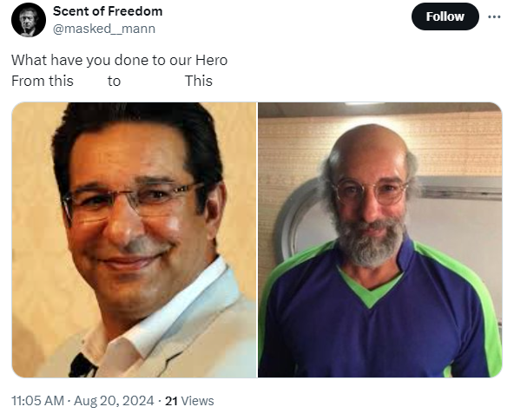Click the "From this" text in the post
This screenshot has width=514, height=420.
tap(43, 81)
